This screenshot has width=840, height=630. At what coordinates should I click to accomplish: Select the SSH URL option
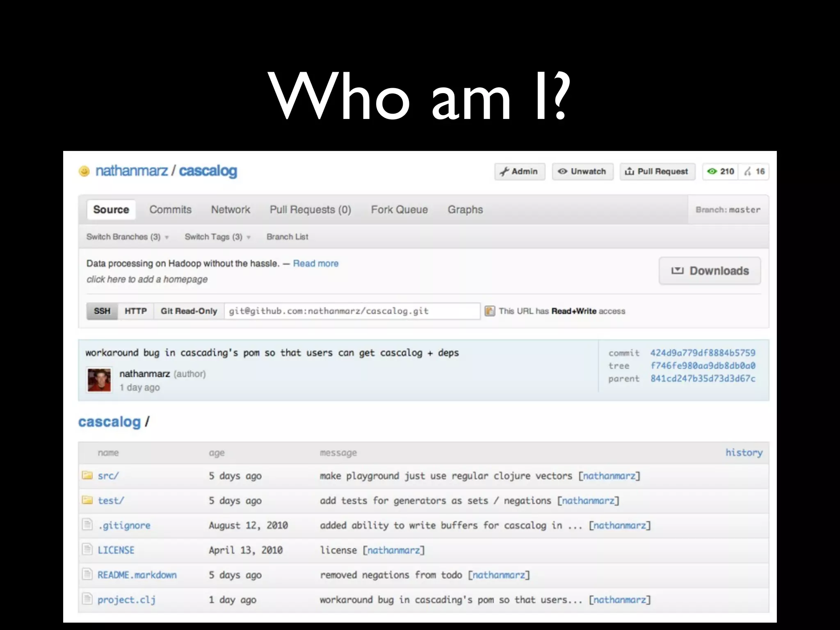click(x=102, y=311)
